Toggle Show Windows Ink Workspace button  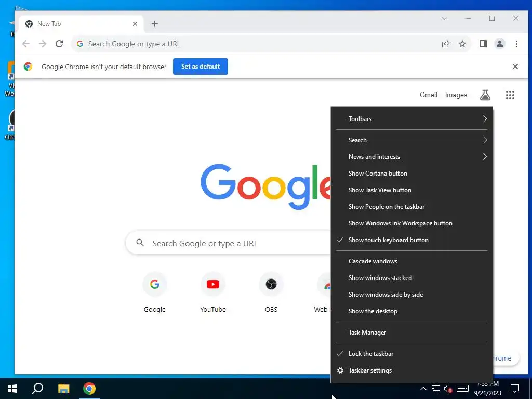point(411,223)
